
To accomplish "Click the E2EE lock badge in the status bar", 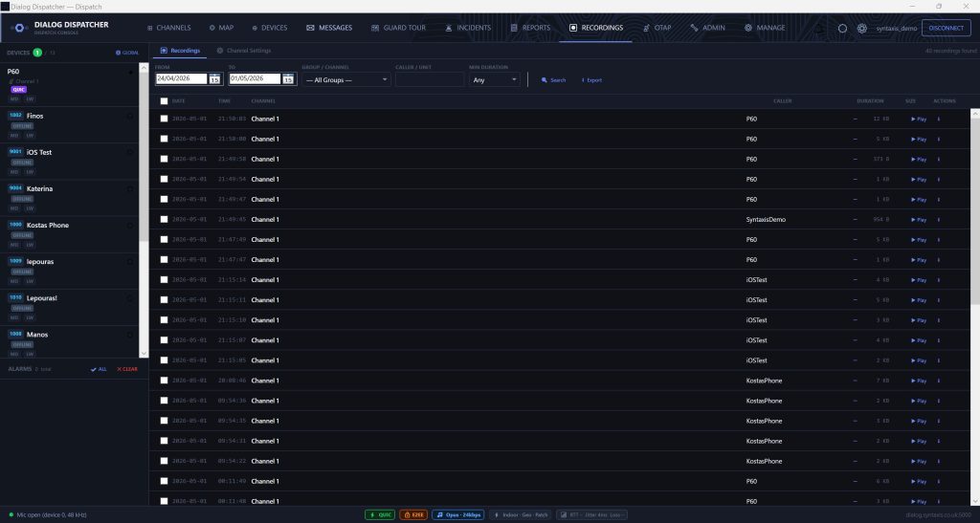I will [x=413, y=515].
